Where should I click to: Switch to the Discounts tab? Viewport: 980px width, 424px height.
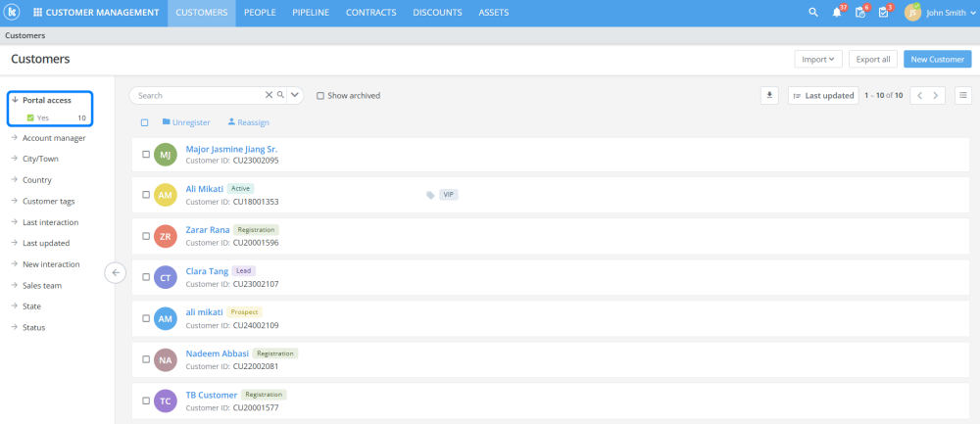437,13
